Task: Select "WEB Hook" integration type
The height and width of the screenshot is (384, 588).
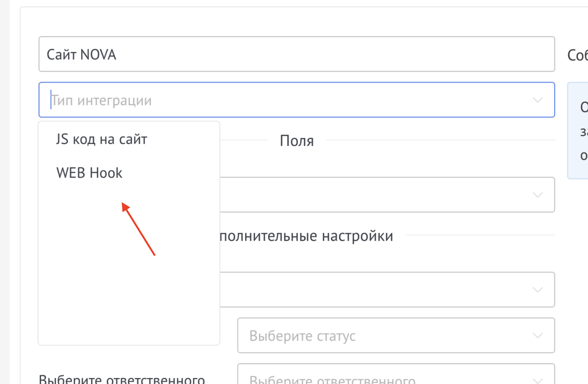Action: [x=89, y=173]
